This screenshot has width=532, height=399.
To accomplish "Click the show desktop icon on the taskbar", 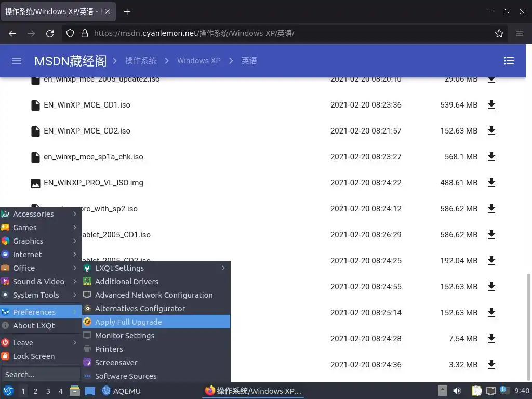I will pyautogui.click(x=89, y=391).
